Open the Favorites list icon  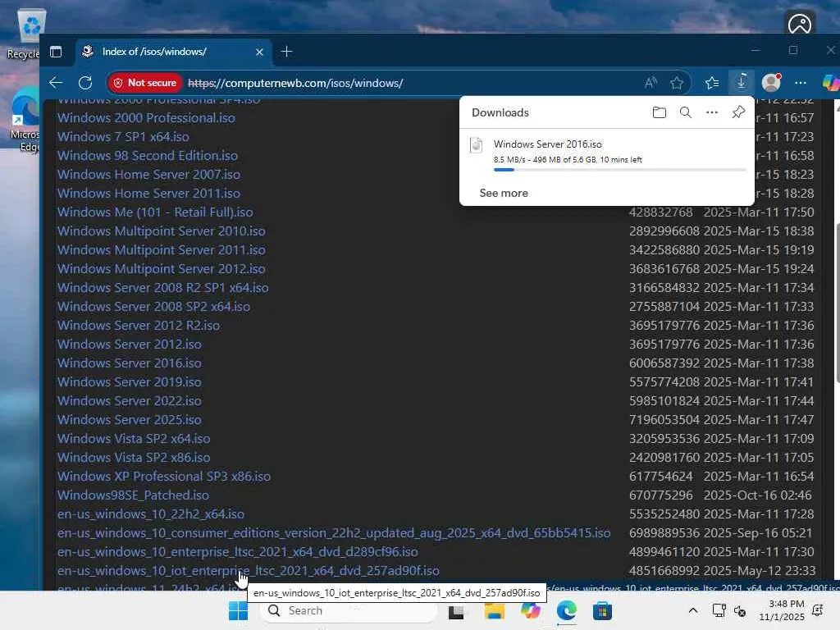712,83
